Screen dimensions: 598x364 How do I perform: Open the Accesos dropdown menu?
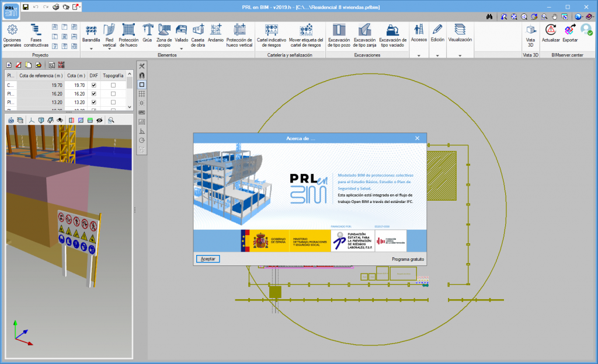point(419,55)
